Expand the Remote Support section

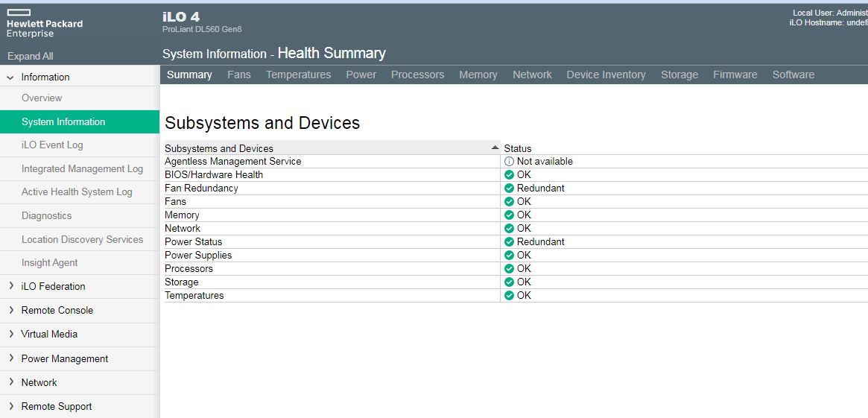[x=11, y=406]
